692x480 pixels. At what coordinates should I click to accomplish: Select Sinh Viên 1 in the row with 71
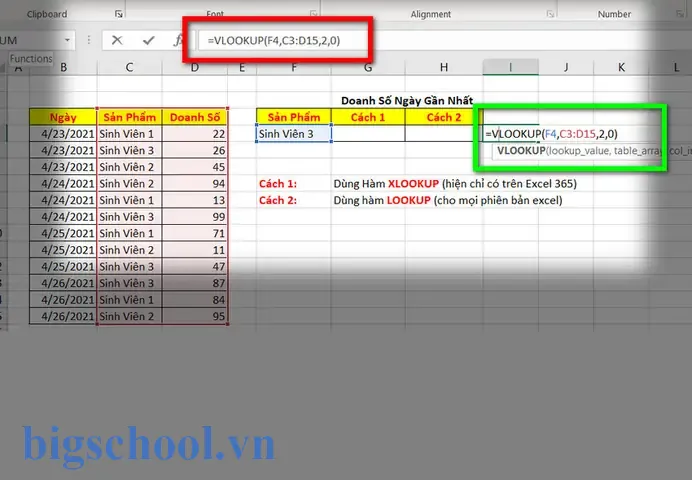pyautogui.click(x=129, y=233)
